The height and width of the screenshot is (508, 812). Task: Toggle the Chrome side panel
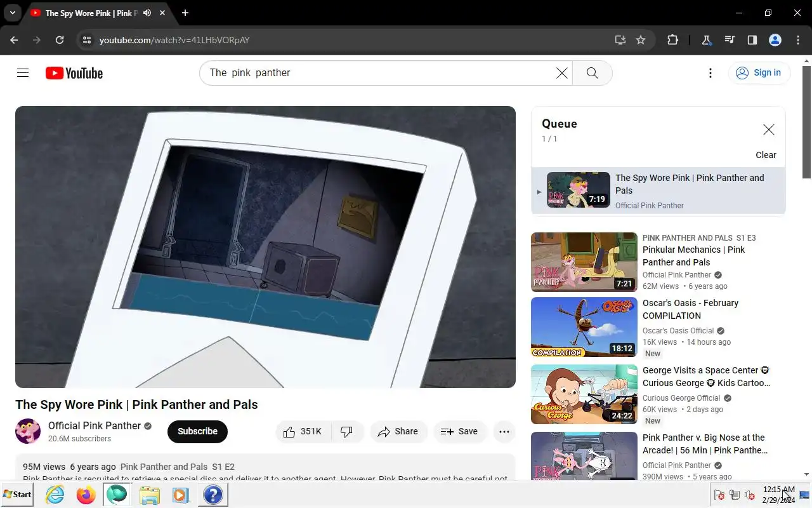(752, 40)
